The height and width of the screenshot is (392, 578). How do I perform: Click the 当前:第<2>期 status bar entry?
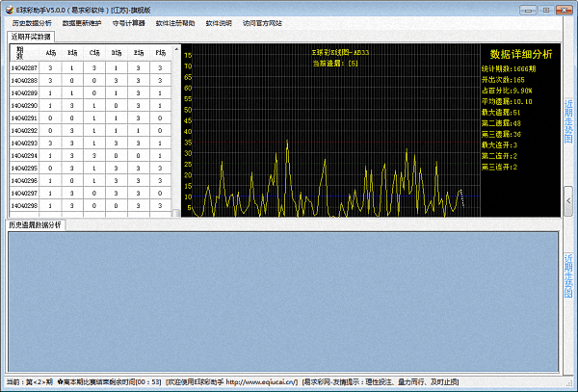(30, 382)
